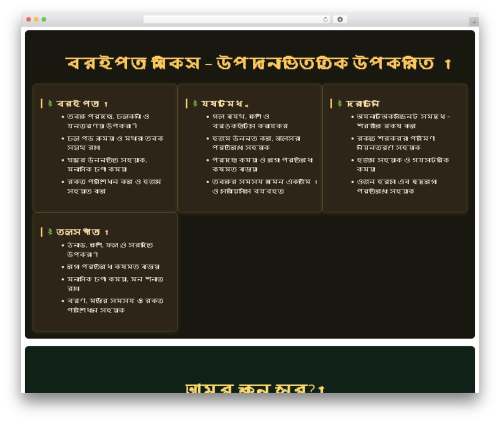The height and width of the screenshot is (423, 500).
Task: Maximize the window with the green button
Action: [x=44, y=19]
